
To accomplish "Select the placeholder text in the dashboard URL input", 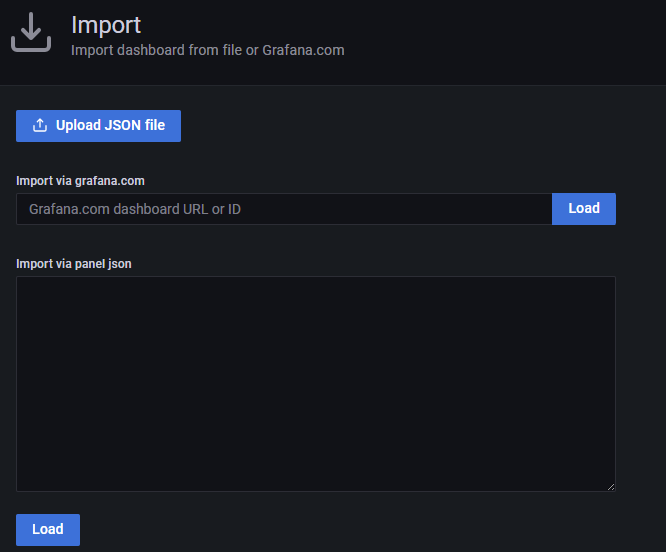I will (135, 209).
